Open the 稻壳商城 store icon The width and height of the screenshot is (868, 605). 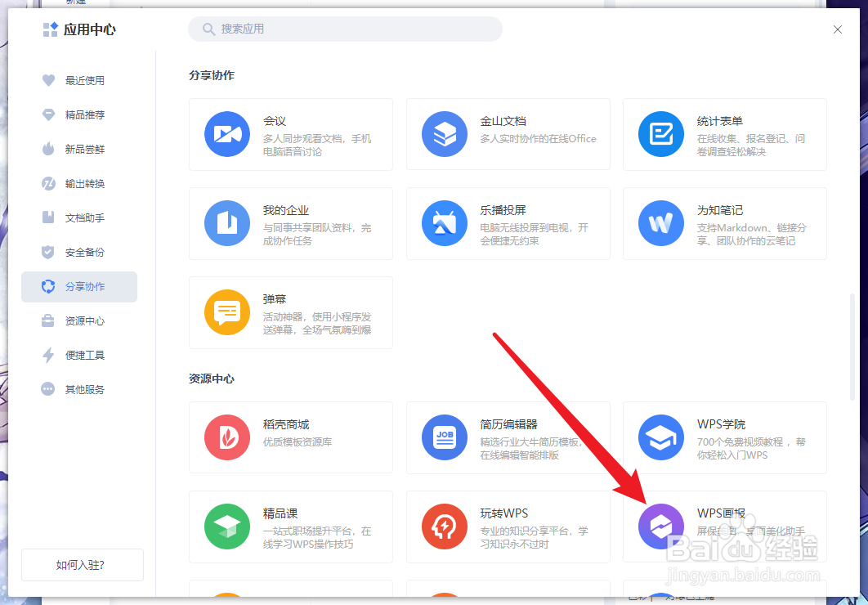click(227, 437)
